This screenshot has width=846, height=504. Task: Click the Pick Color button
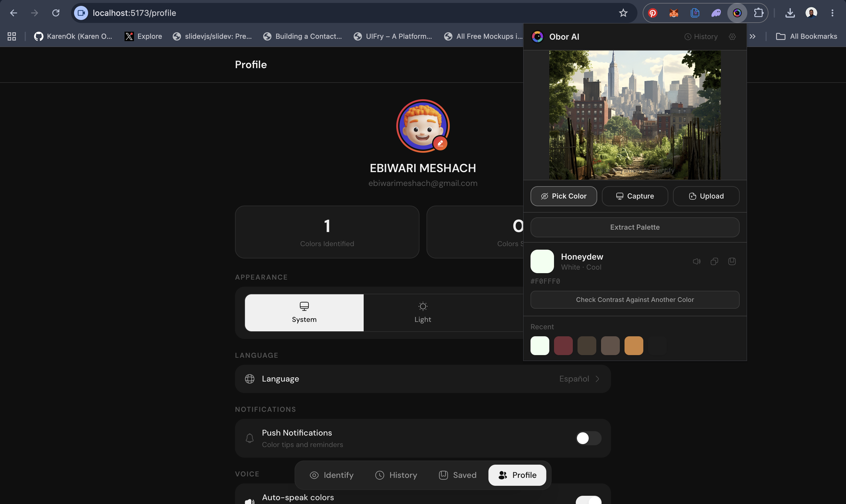click(564, 196)
